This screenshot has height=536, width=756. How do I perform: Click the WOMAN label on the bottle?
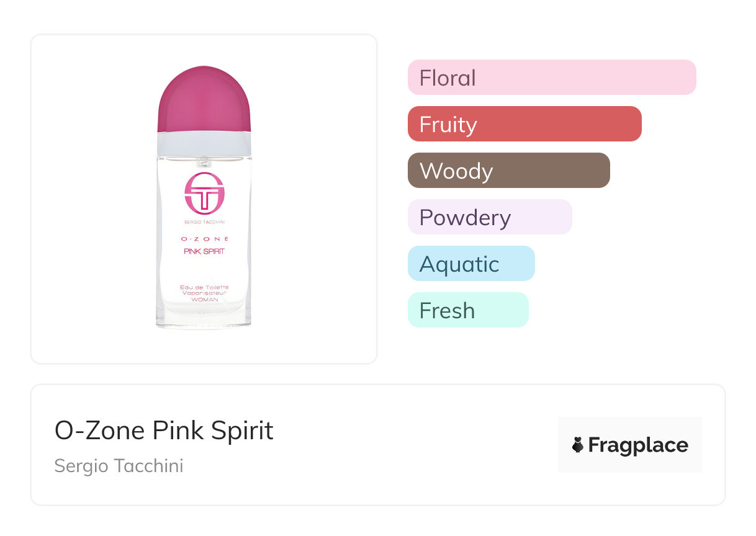coord(204,300)
